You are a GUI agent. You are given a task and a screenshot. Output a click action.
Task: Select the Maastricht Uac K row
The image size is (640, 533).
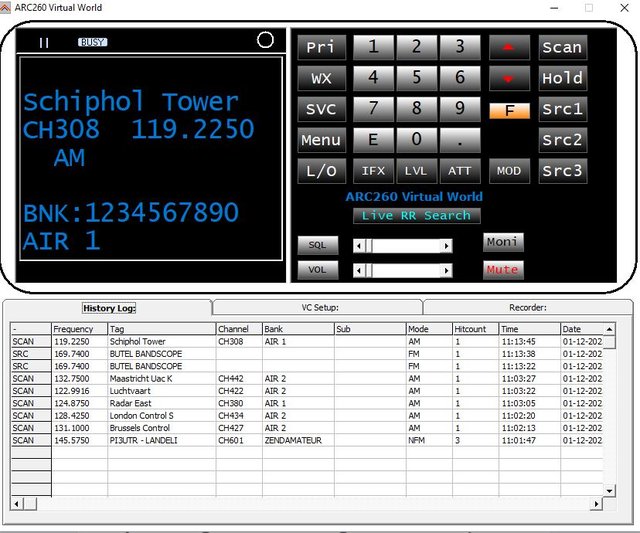pyautogui.click(x=307, y=379)
